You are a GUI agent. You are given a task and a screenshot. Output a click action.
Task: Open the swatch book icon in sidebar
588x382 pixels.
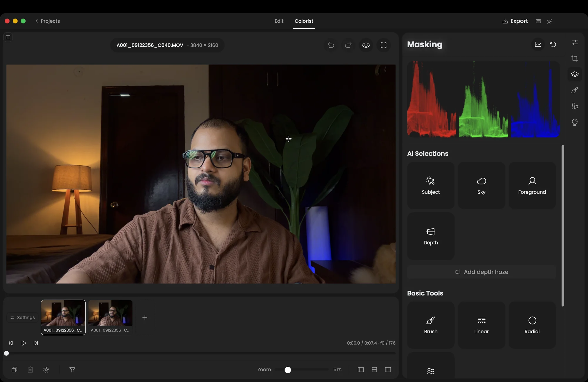point(575,106)
